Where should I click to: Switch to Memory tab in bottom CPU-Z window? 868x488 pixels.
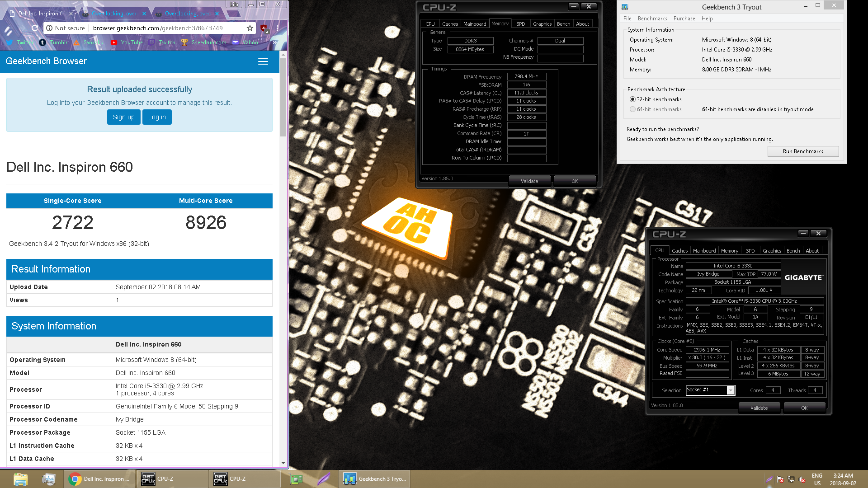point(730,251)
